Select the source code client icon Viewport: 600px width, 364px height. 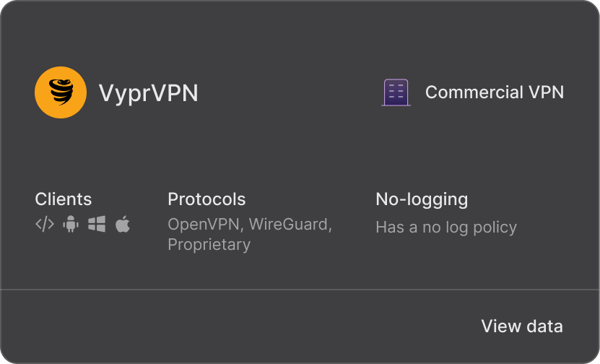click(45, 225)
